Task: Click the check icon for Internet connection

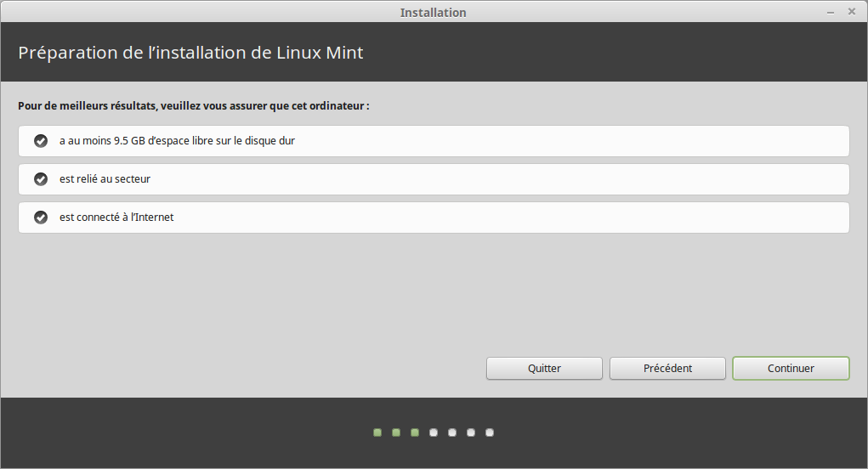Action: 40,218
